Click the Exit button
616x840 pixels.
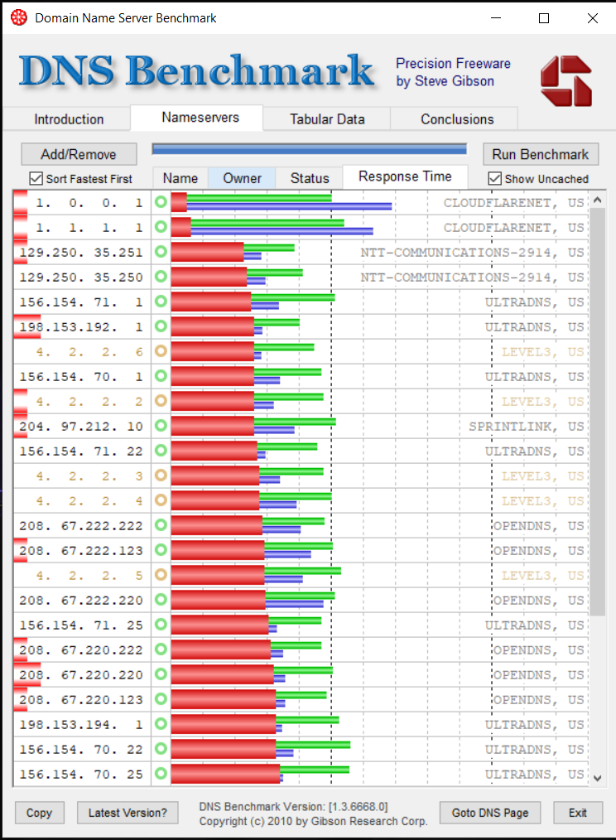click(x=577, y=813)
